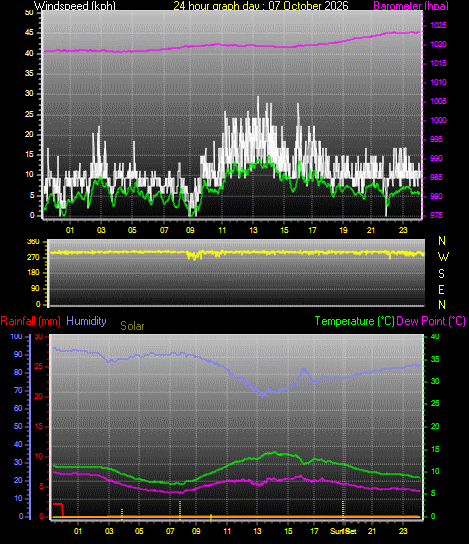The width and height of the screenshot is (469, 544).
Task: Click the 995 barometer axis value
Action: (436, 139)
